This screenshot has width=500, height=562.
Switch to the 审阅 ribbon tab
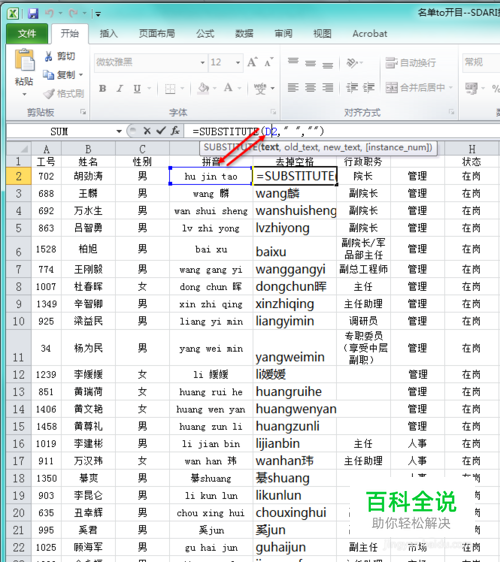pos(284,34)
